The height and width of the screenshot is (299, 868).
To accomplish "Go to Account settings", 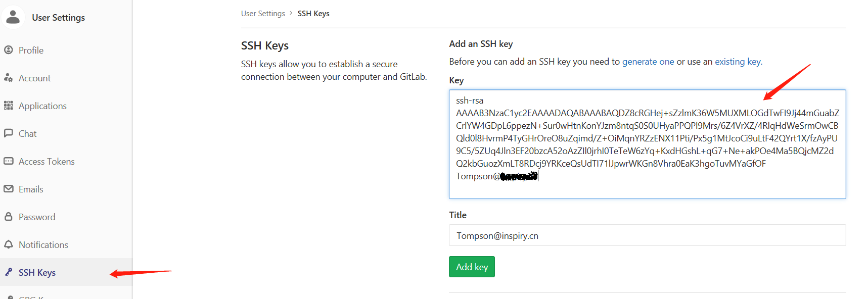I will [34, 78].
